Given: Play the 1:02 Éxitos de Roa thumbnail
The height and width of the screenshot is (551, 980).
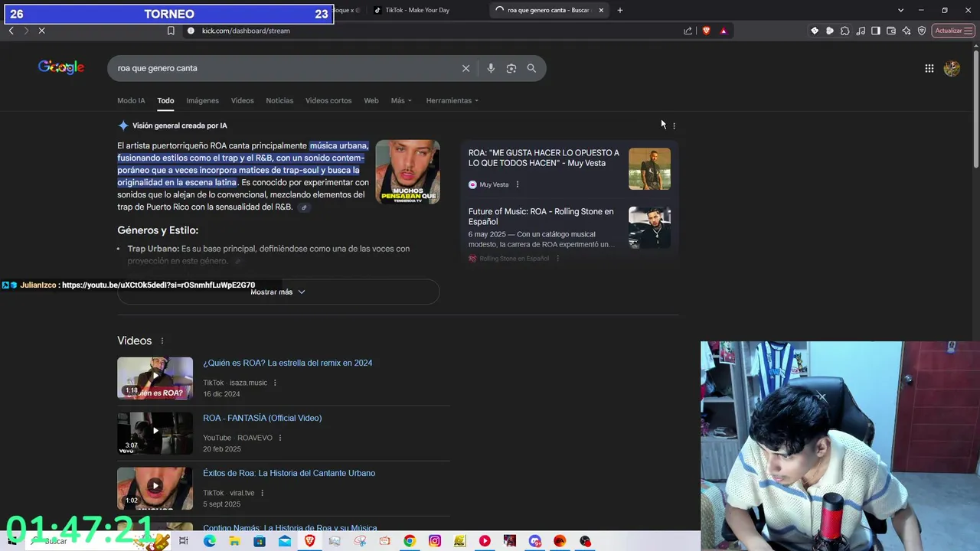Looking at the screenshot, I should tap(155, 488).
